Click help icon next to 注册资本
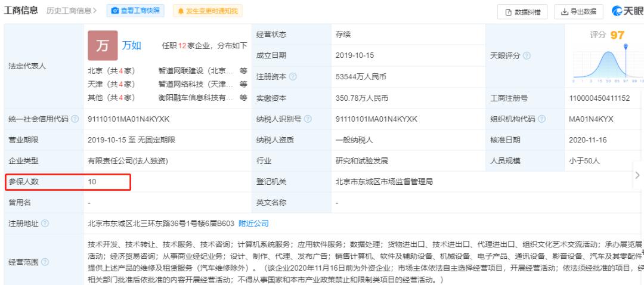Screen dimensions: 644x285 293,77
